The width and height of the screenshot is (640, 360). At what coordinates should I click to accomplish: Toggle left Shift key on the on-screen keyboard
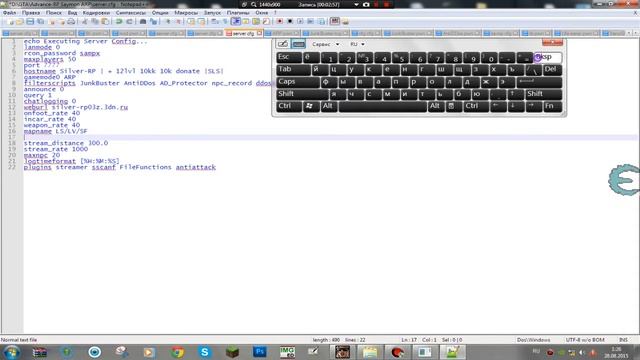(302, 94)
